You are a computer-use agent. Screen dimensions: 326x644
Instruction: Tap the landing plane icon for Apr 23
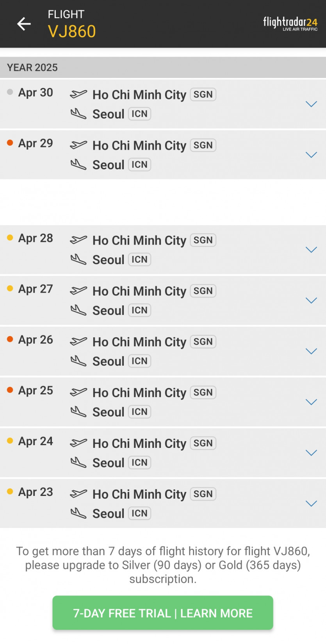78,513
